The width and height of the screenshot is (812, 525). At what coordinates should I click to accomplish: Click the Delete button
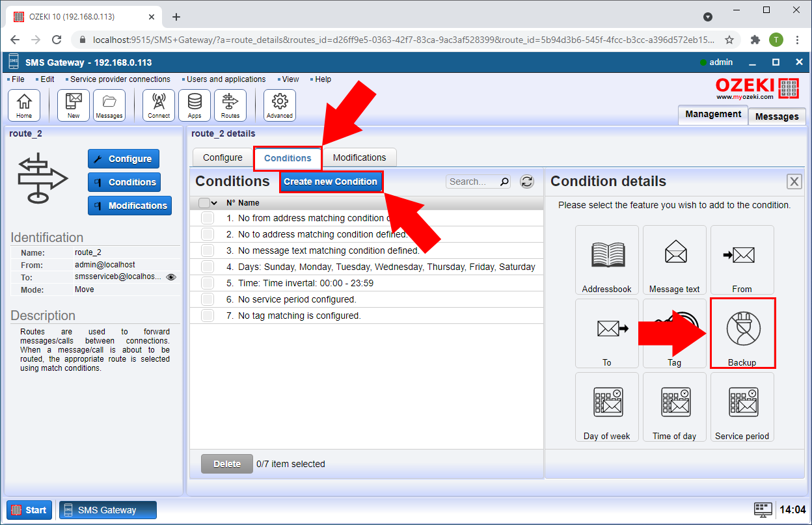tap(227, 464)
